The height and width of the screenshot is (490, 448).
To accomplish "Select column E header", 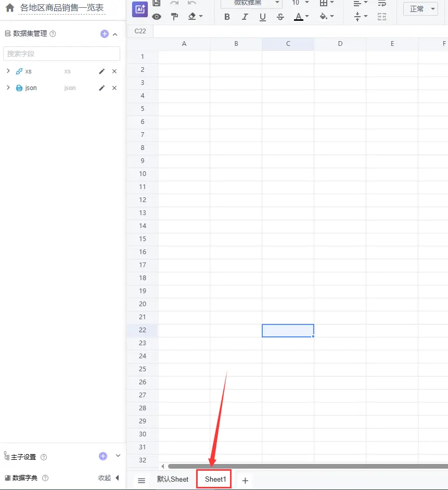I will (392, 44).
